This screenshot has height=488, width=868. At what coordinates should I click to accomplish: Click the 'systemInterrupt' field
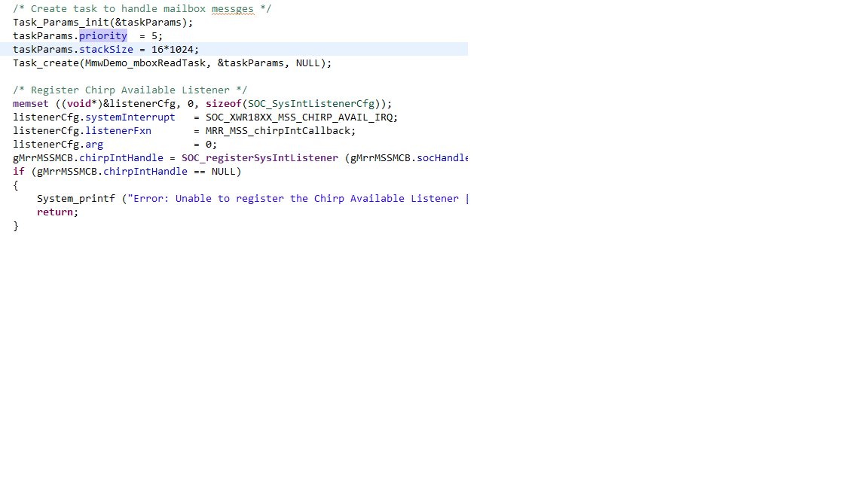coord(130,117)
